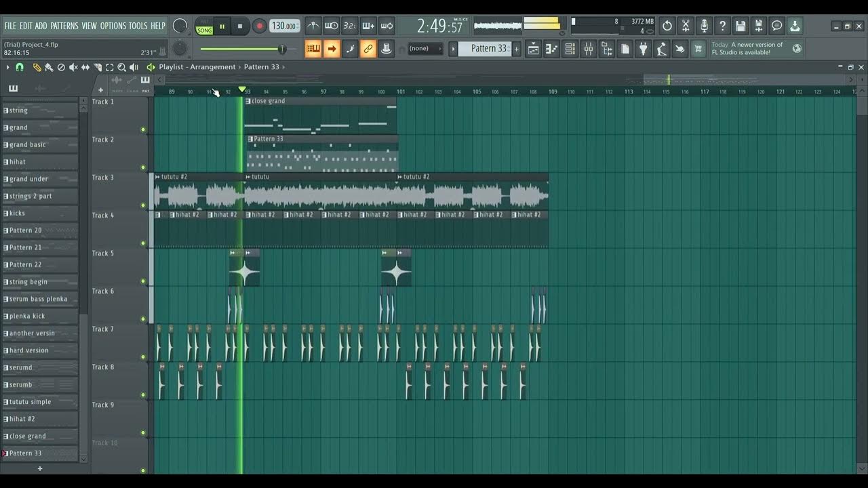The height and width of the screenshot is (488, 868).
Task: Adjust the master volume knob
Action: click(180, 26)
